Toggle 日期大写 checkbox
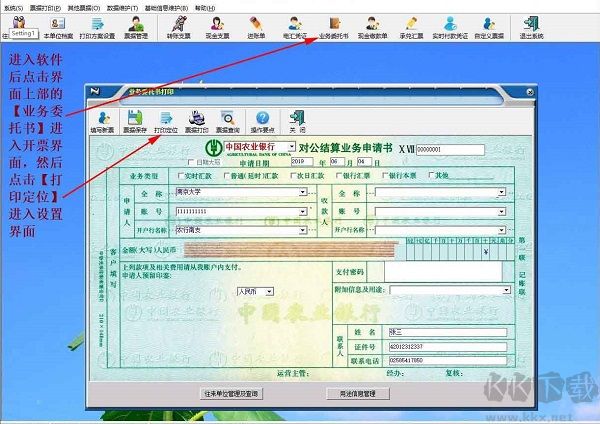This screenshot has width=600, height=424. [x=191, y=162]
